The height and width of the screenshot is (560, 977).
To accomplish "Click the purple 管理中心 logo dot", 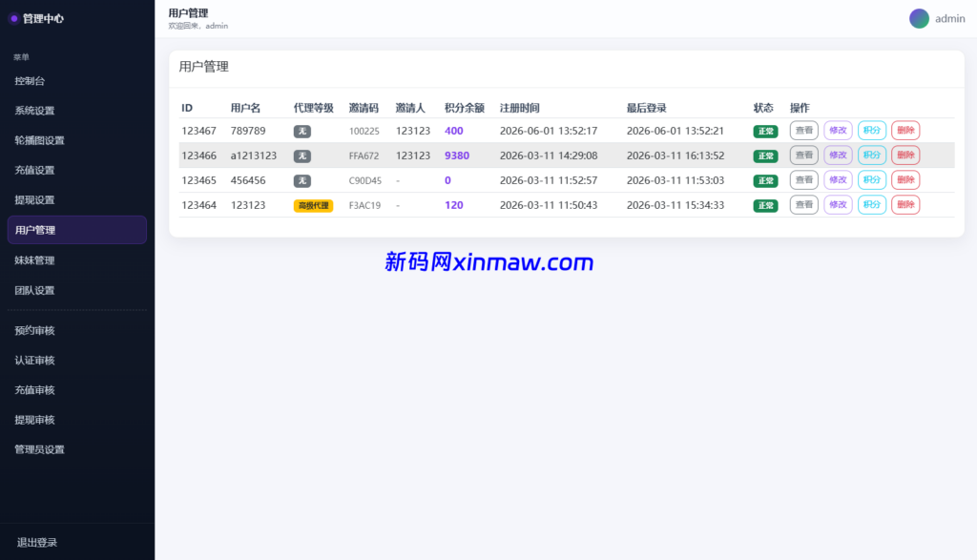I will coord(13,19).
